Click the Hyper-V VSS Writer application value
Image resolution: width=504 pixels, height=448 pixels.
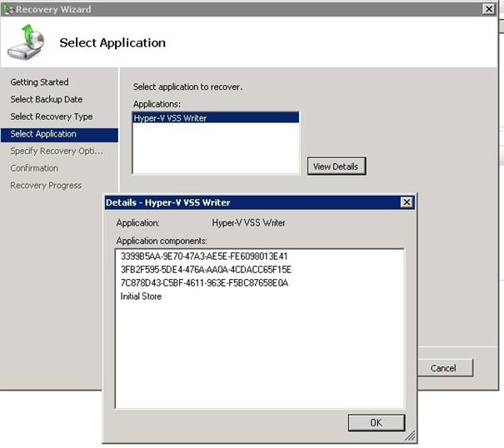click(248, 222)
